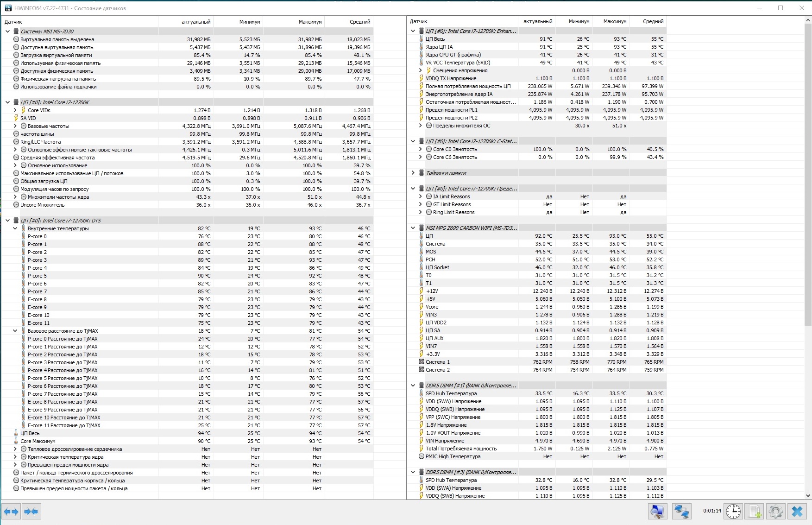This screenshot has width=812, height=525.
Task: Click Total Потребляемая мощность row
Action: pyautogui.click(x=537, y=449)
